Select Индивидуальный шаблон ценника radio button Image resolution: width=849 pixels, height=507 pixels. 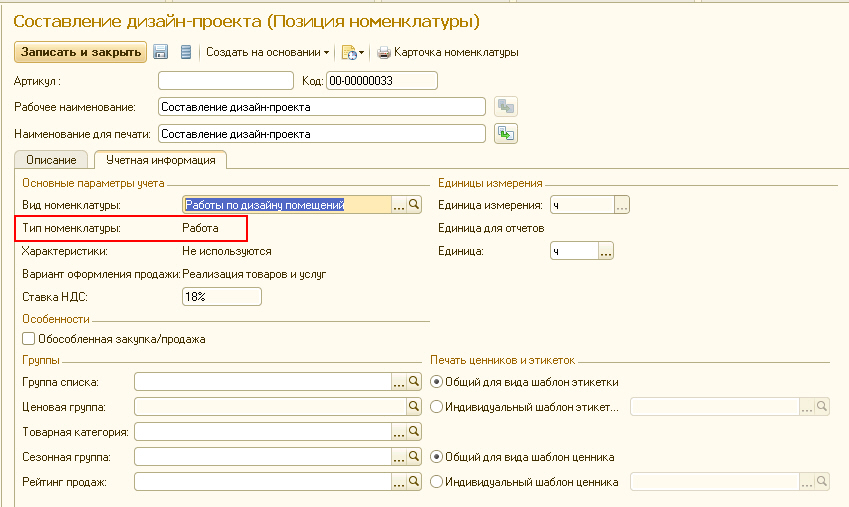tap(436, 482)
